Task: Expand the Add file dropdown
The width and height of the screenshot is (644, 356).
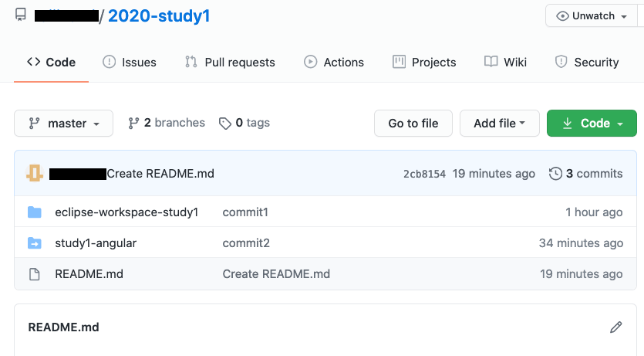Action: click(x=500, y=123)
